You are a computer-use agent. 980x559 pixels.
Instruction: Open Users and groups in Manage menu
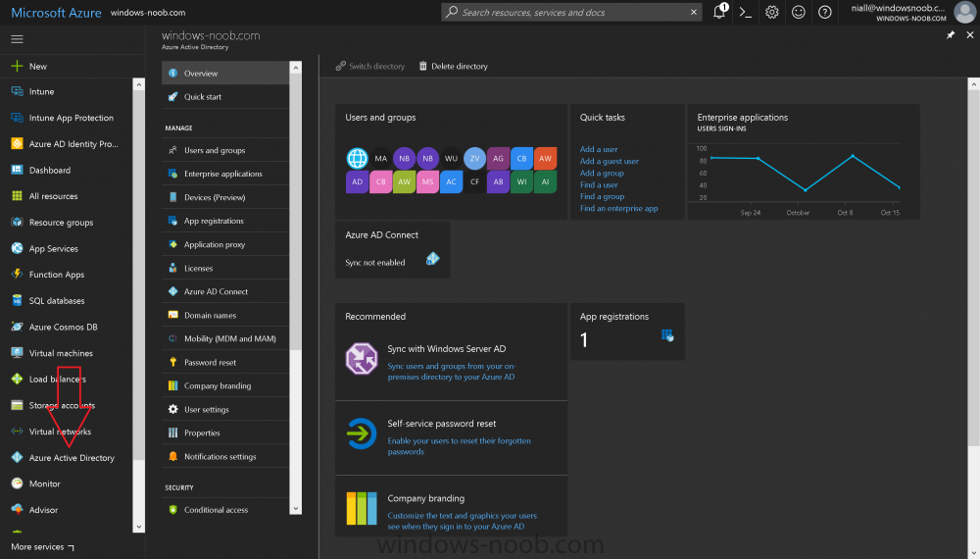pyautogui.click(x=225, y=151)
